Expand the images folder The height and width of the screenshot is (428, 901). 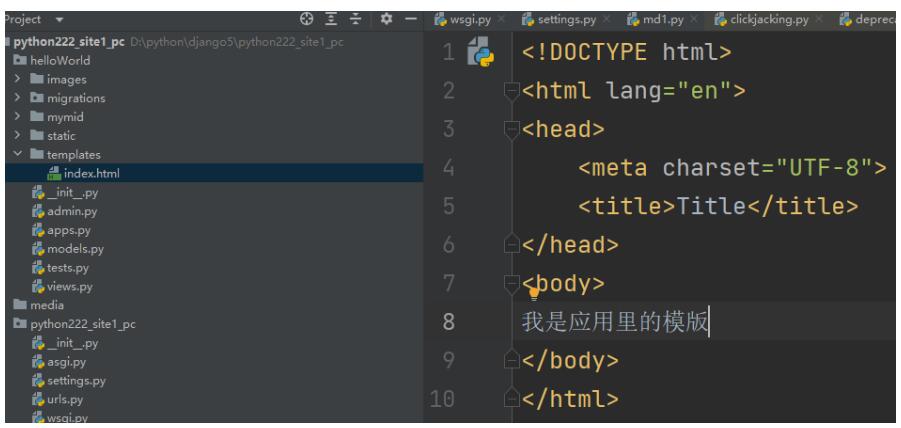pyautogui.click(x=17, y=79)
